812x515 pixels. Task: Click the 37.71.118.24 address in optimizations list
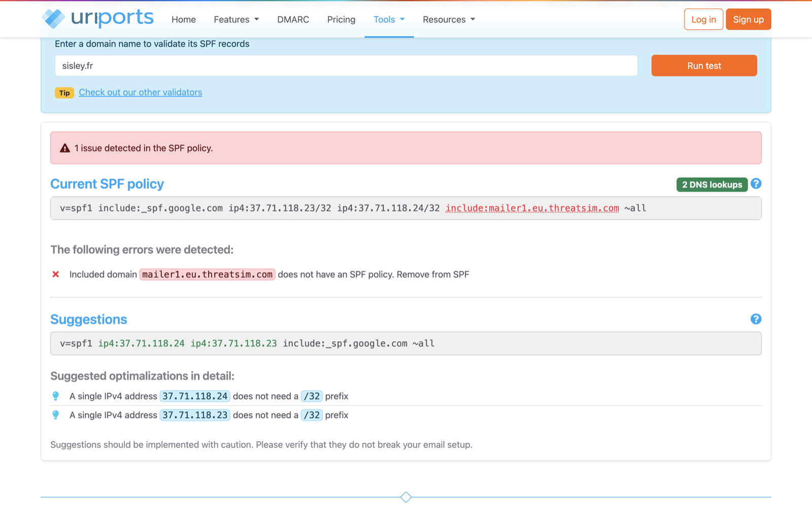[x=195, y=396]
